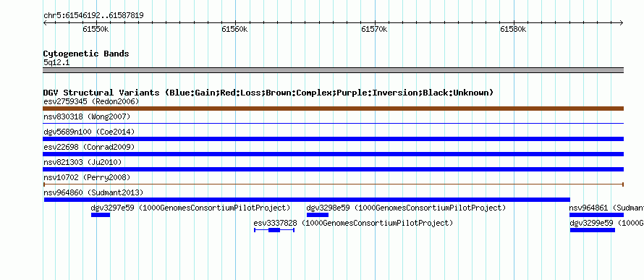This screenshot has height=280, width=644.
Task: Click the dgv3297e59 short blue bar
Action: pos(101,215)
